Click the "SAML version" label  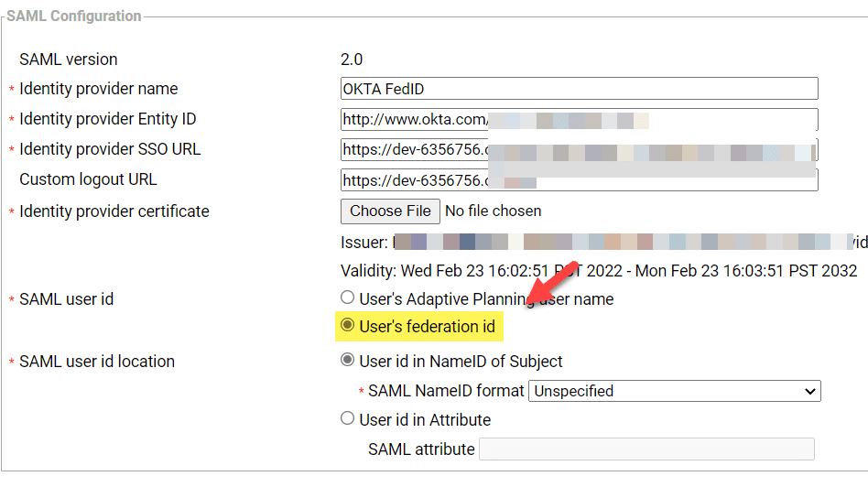pyautogui.click(x=68, y=60)
